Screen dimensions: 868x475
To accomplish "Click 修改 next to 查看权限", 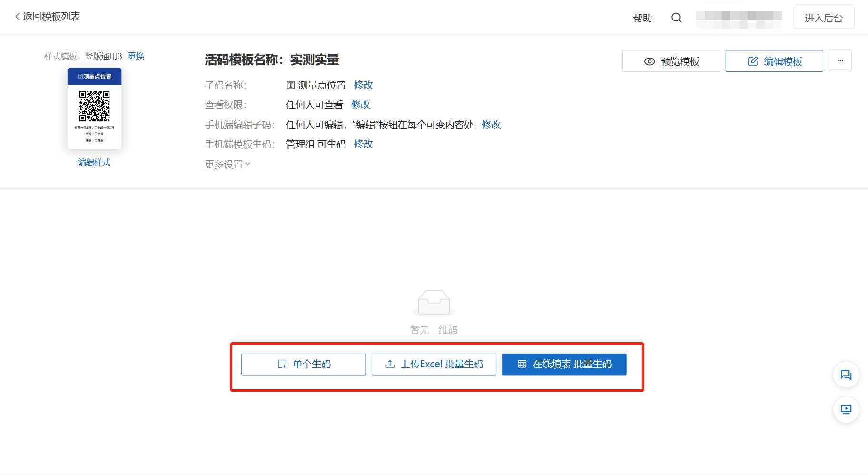I will click(360, 105).
